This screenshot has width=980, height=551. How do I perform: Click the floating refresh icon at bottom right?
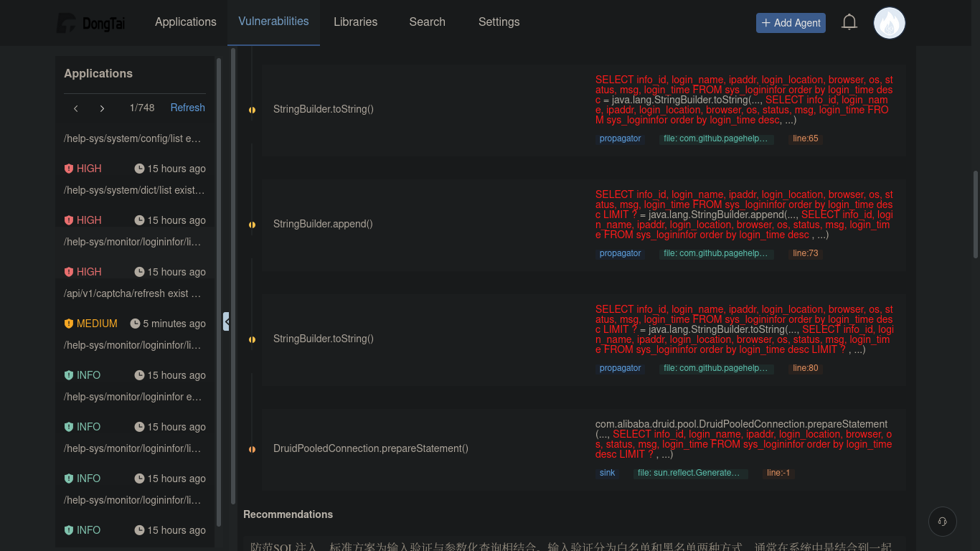tap(942, 522)
